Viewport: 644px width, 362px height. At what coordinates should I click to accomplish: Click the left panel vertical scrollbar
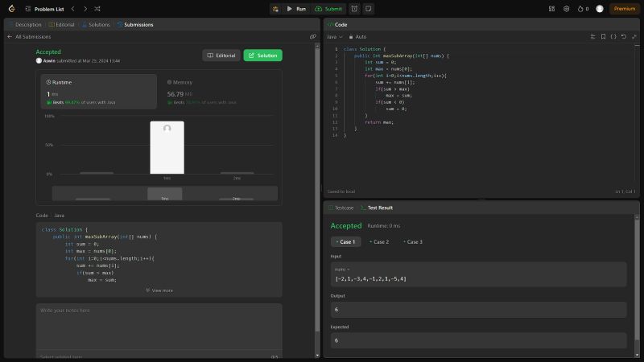coord(317,189)
